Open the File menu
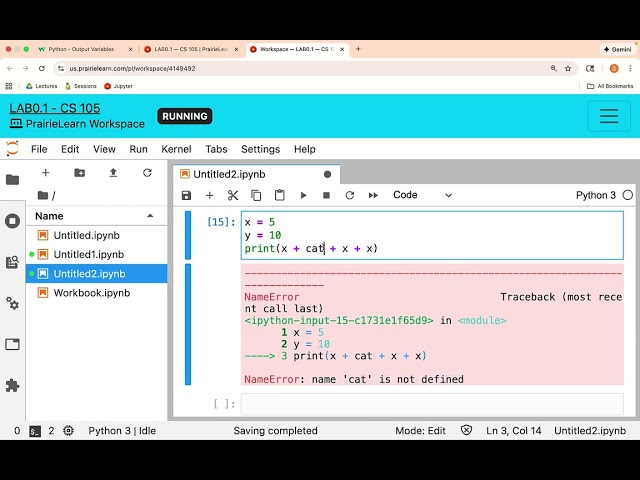Viewport: 640px width, 480px height. point(39,149)
